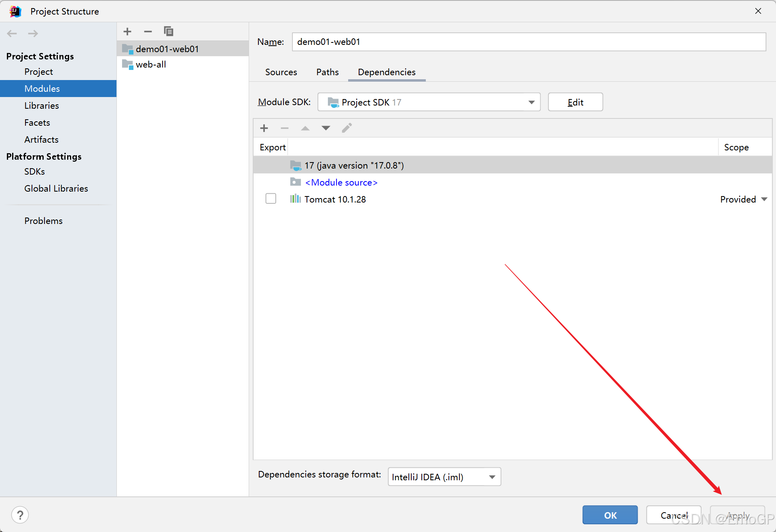776x532 pixels.
Task: Move dependency up with the arrow icon
Action: [x=305, y=128]
